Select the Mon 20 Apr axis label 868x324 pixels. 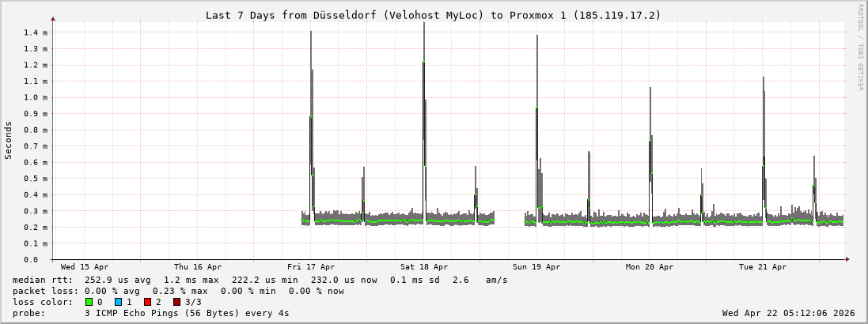click(650, 267)
